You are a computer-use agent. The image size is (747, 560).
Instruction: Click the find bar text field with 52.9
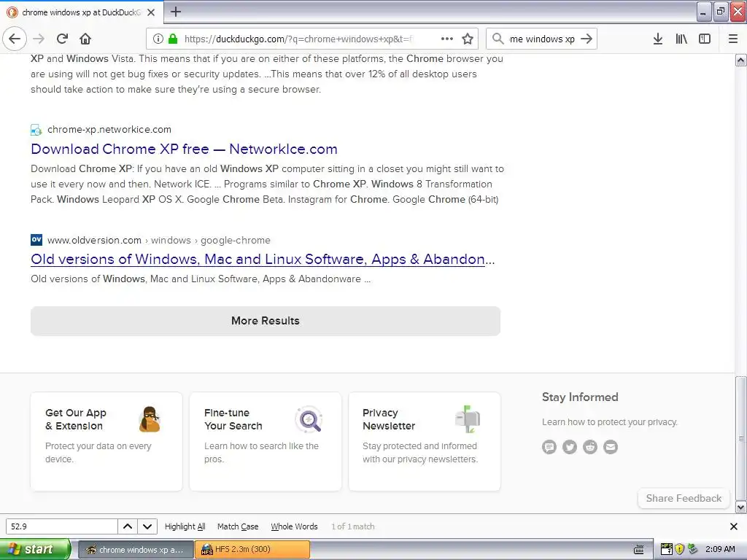pyautogui.click(x=61, y=526)
